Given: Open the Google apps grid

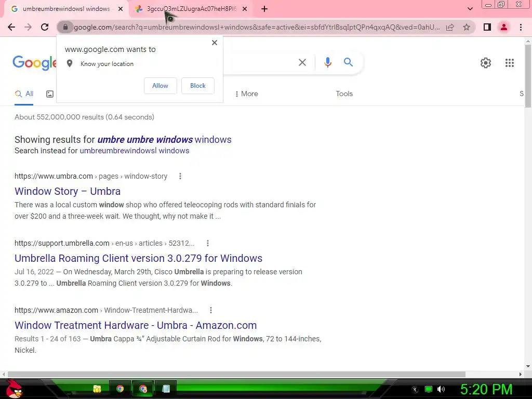Looking at the screenshot, I should click(x=510, y=63).
